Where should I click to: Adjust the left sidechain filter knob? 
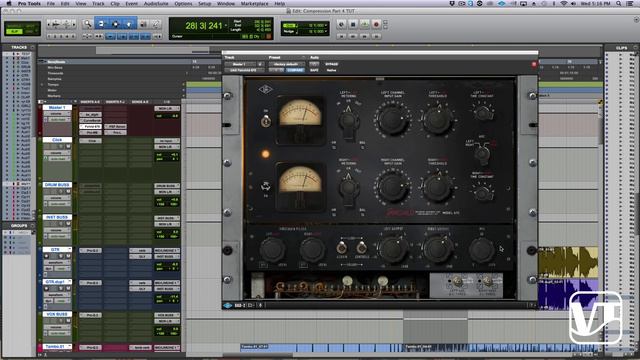coord(272,249)
